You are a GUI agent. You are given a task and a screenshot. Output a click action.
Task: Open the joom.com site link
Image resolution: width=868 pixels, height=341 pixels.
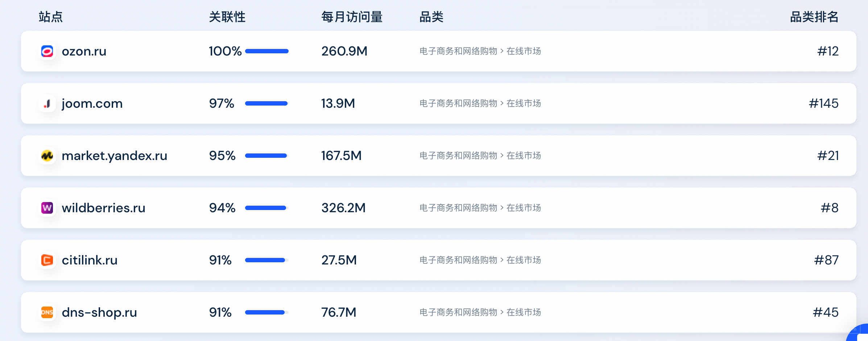[92, 104]
